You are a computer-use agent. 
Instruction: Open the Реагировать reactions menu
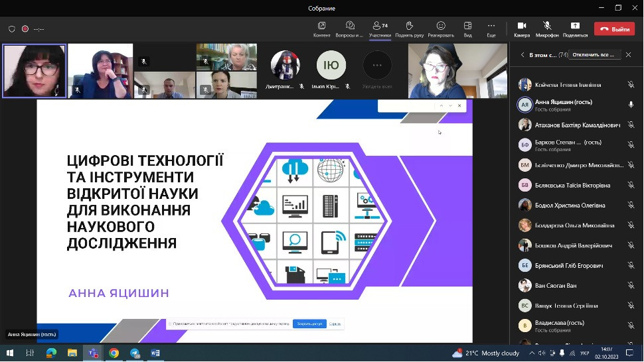pos(440,29)
